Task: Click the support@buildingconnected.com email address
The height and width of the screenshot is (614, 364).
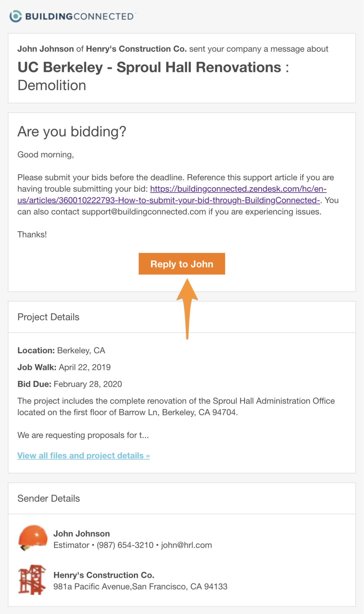Action: point(144,212)
